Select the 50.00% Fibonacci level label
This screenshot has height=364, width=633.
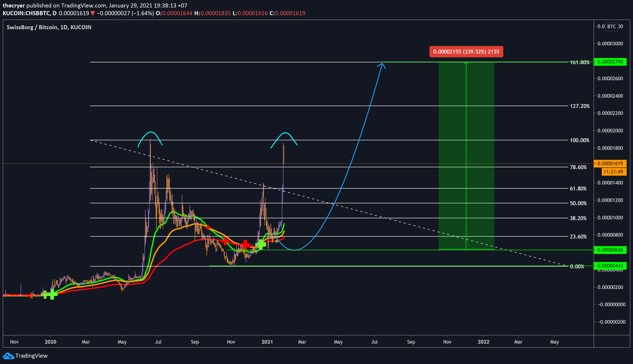578,203
